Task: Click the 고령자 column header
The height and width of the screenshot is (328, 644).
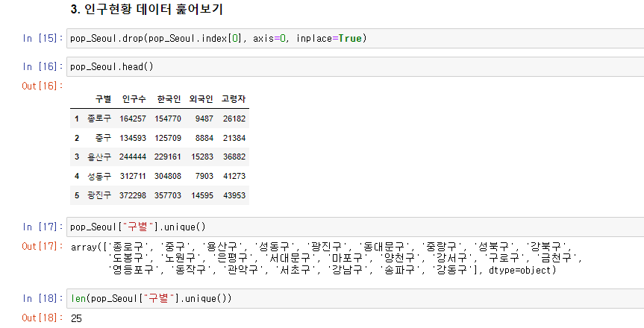Action: pyautogui.click(x=234, y=99)
